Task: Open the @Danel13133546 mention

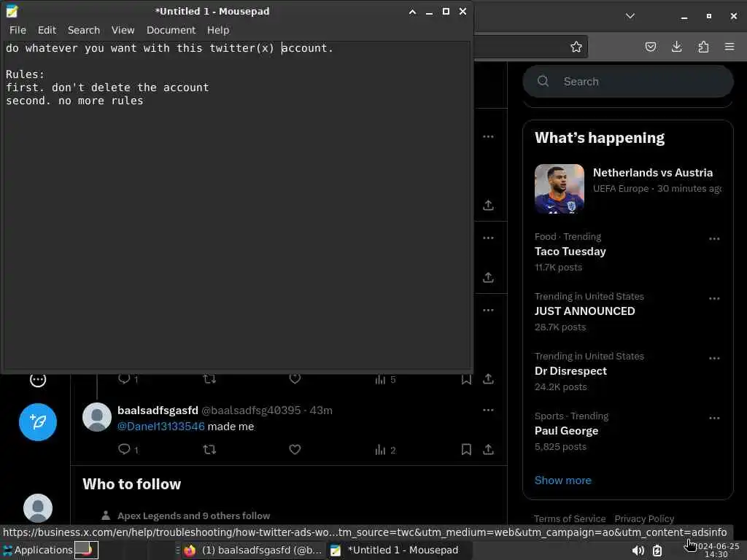Action: (x=161, y=427)
